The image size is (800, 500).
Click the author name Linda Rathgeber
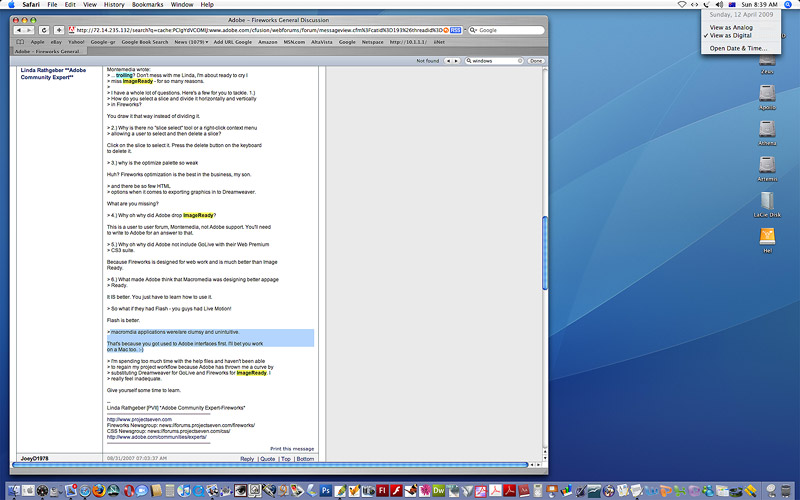click(54, 73)
